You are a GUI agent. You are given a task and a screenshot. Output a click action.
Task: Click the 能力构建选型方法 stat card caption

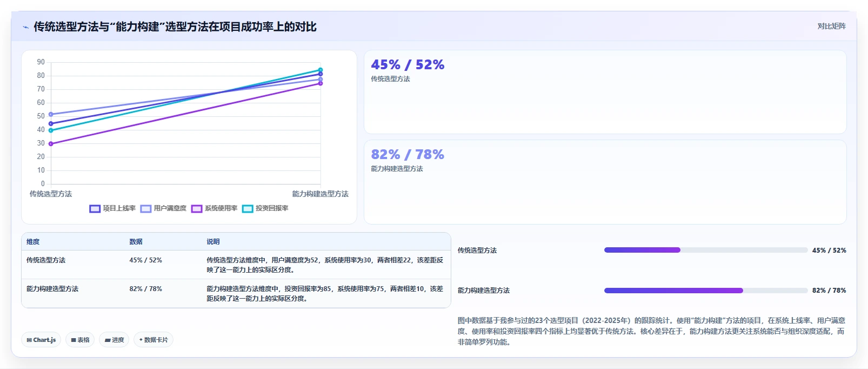[397, 169]
